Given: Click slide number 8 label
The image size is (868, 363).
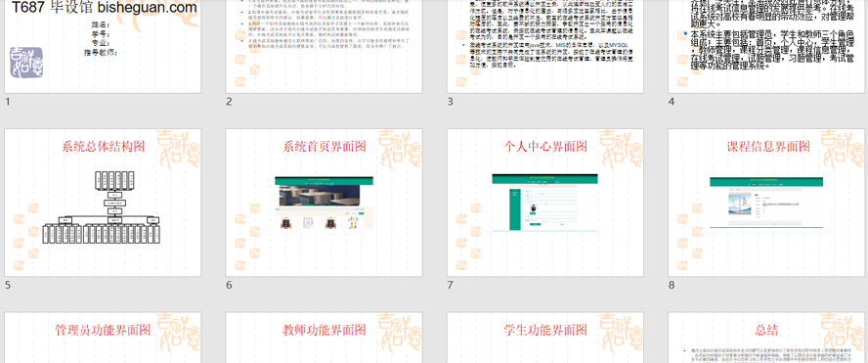Looking at the screenshot, I should coord(672,286).
